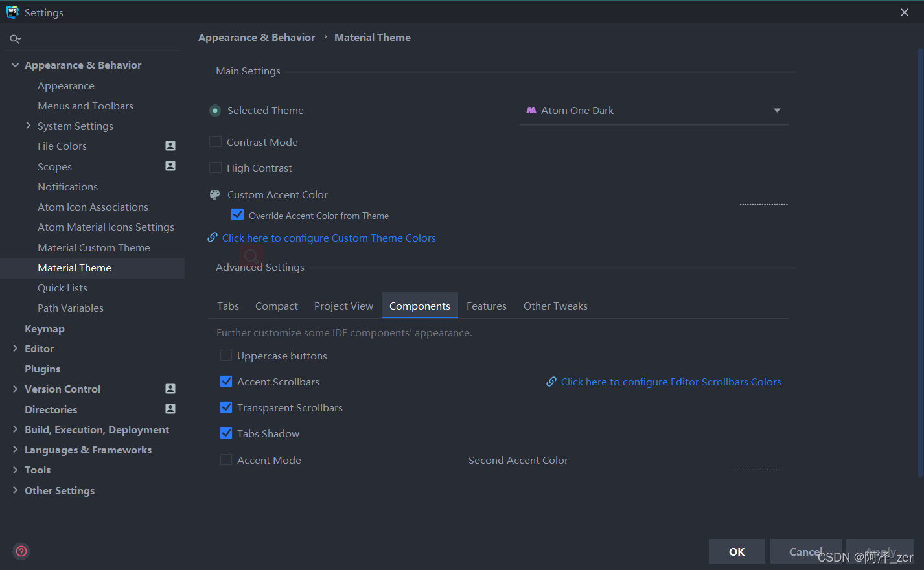Click the Material M icon in theme dropdown
This screenshot has height=570, width=924.
coord(531,110)
